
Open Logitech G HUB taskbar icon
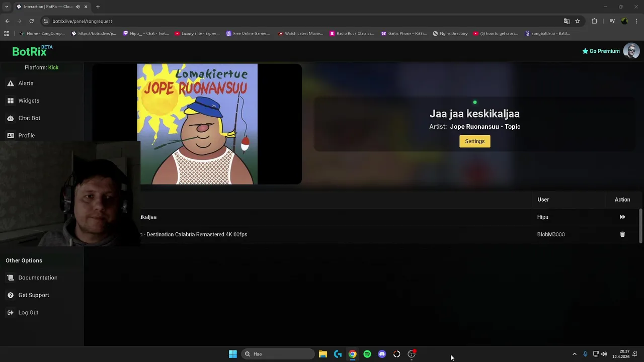pyautogui.click(x=338, y=354)
